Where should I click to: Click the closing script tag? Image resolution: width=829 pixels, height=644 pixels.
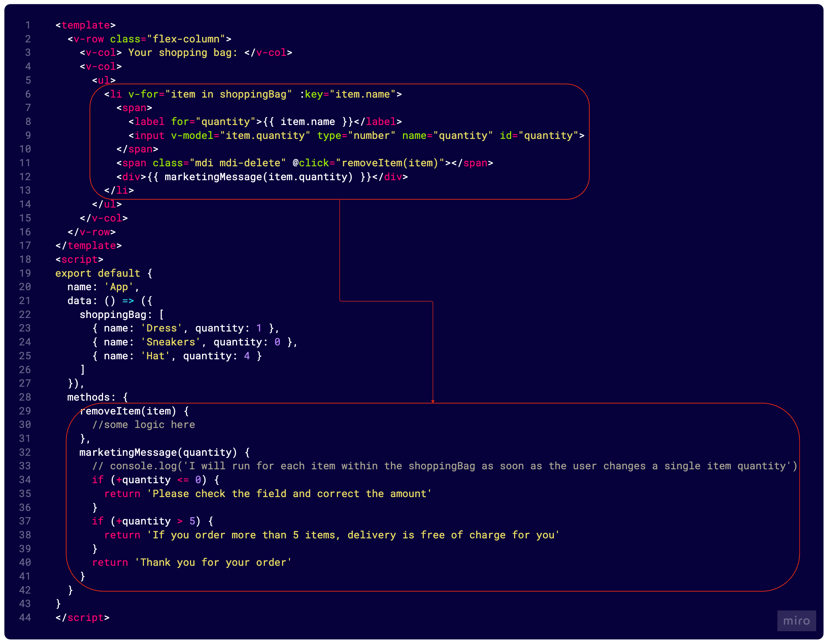coord(81,617)
